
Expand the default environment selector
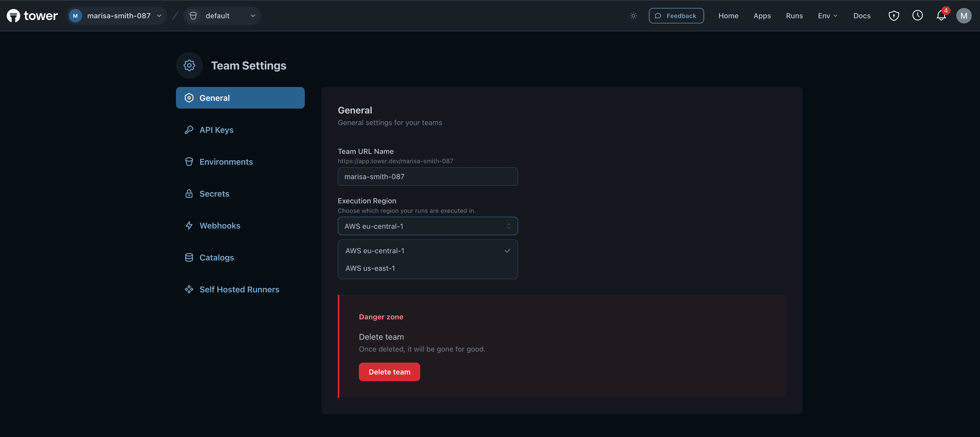click(222, 16)
